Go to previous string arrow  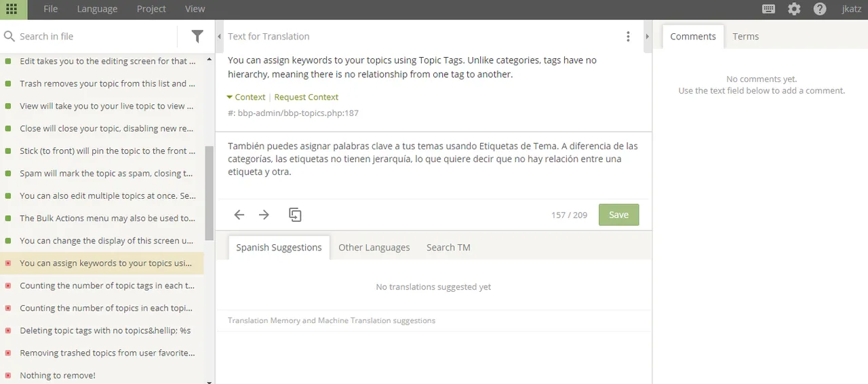click(239, 215)
